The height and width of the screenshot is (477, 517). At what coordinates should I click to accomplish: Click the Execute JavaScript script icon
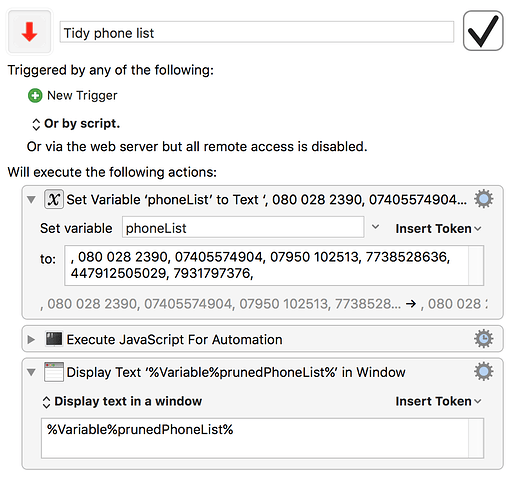point(54,339)
